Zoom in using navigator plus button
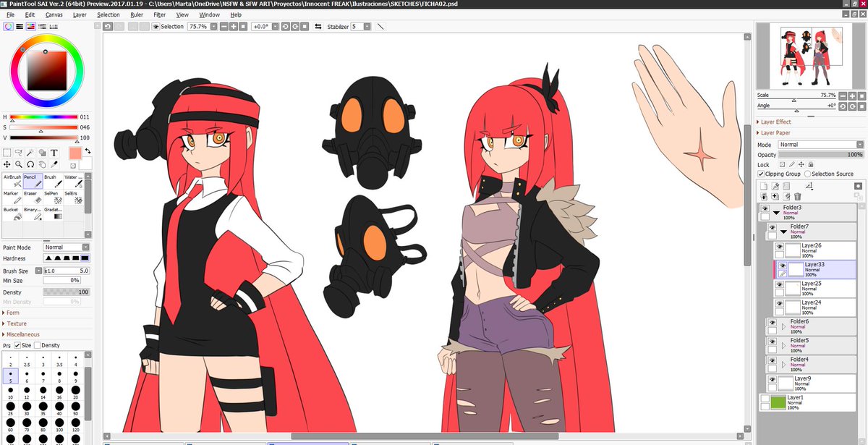 [851, 96]
